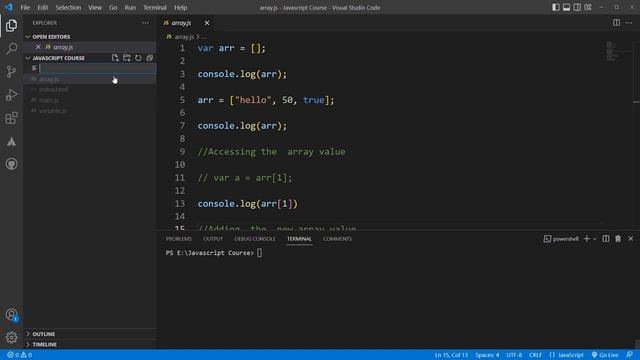640x360 pixels.
Task: Select array.js in the Open Editors list
Action: (63, 47)
